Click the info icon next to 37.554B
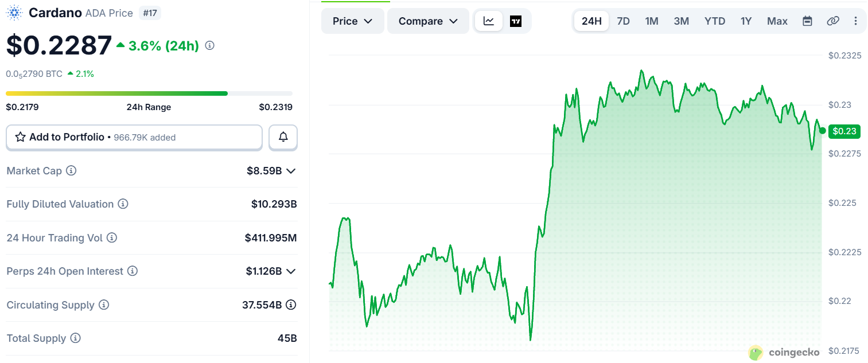This screenshot has height=363, width=868. click(x=291, y=305)
